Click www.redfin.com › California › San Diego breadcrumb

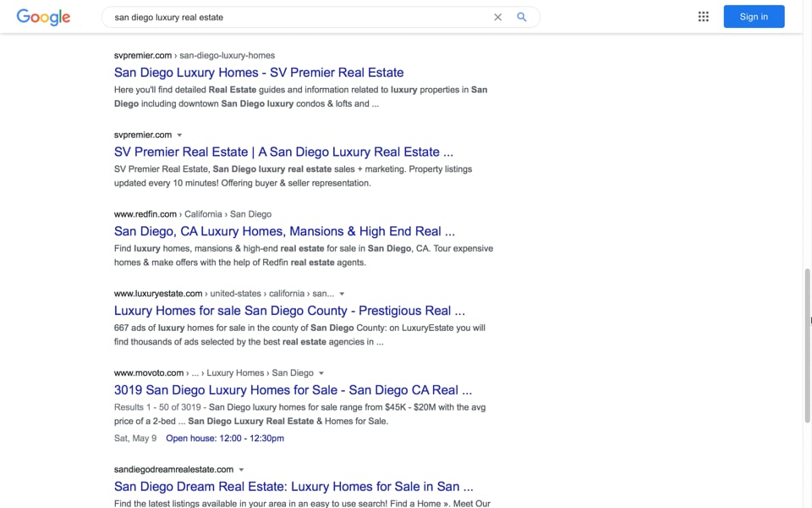193,214
